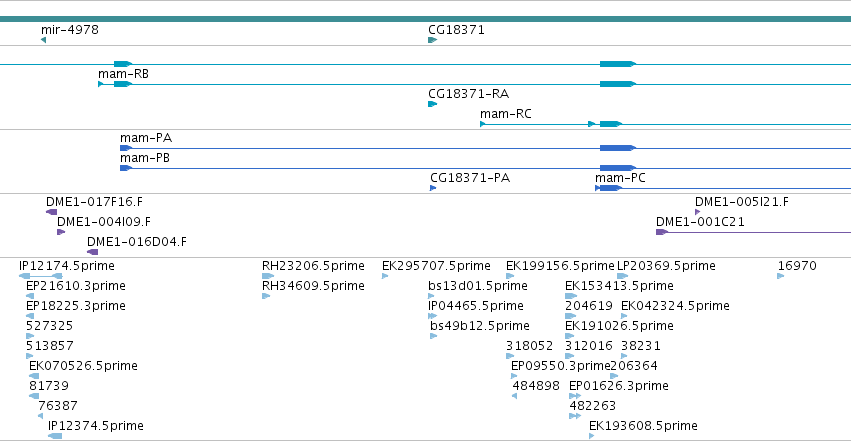
Task: Select feature 513857
Action: pos(29,356)
